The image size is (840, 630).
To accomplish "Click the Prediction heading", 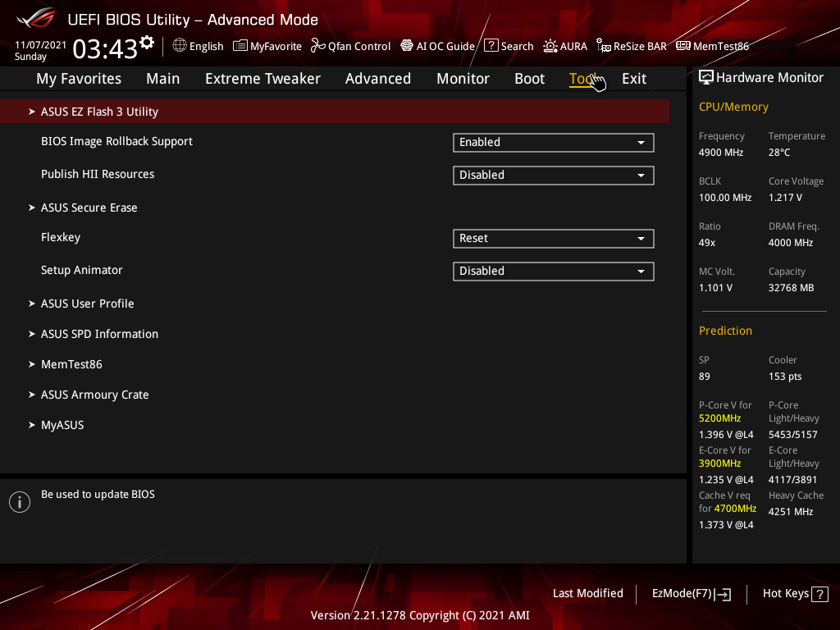I will pyautogui.click(x=725, y=331).
